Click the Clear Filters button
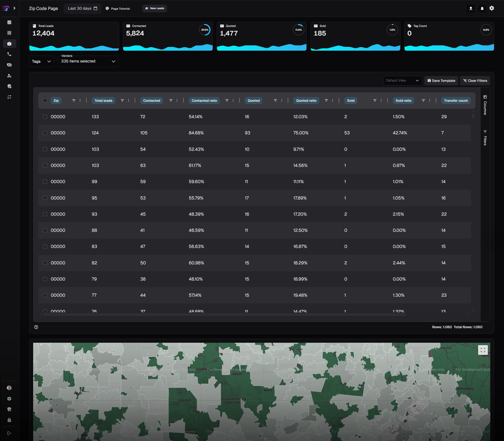504x441 pixels. (x=475, y=80)
